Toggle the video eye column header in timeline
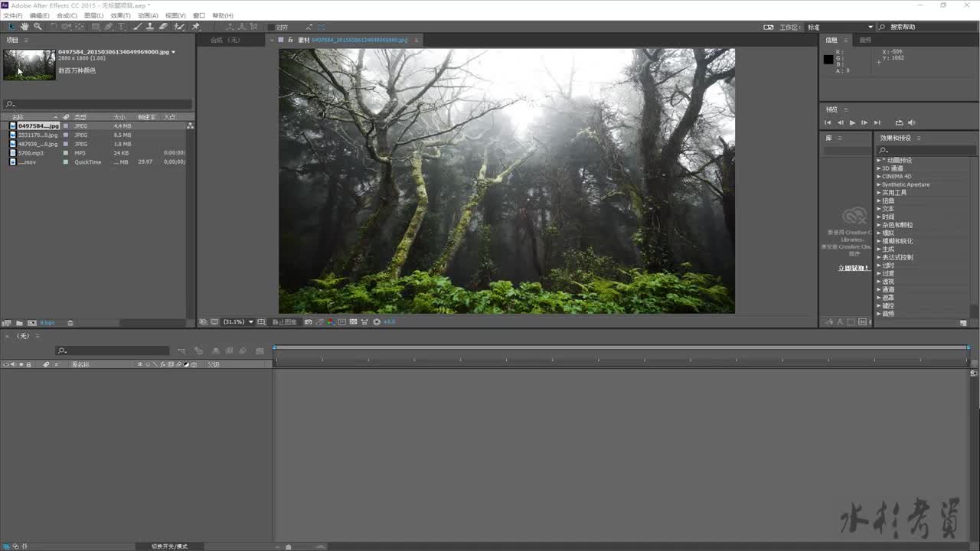Image resolution: width=980 pixels, height=551 pixels. point(5,364)
